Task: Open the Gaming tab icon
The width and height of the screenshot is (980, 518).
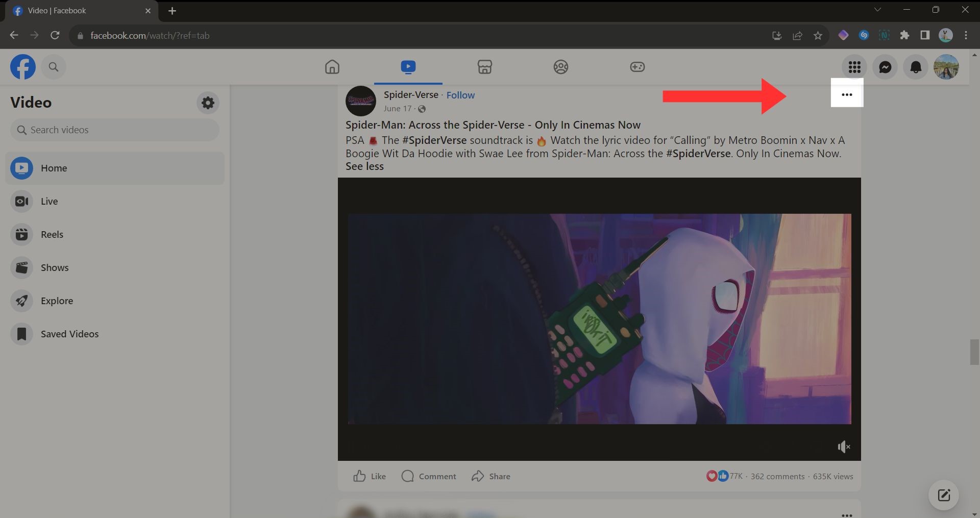Action: click(x=638, y=67)
